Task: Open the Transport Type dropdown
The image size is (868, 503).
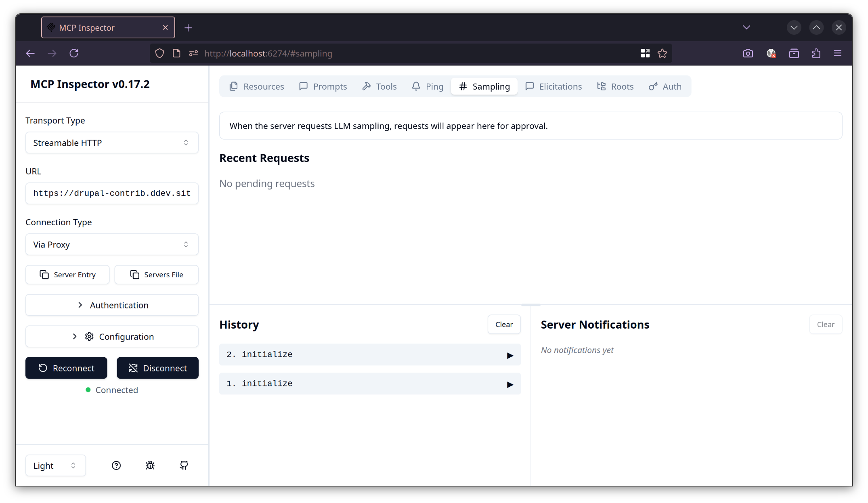Action: (112, 143)
